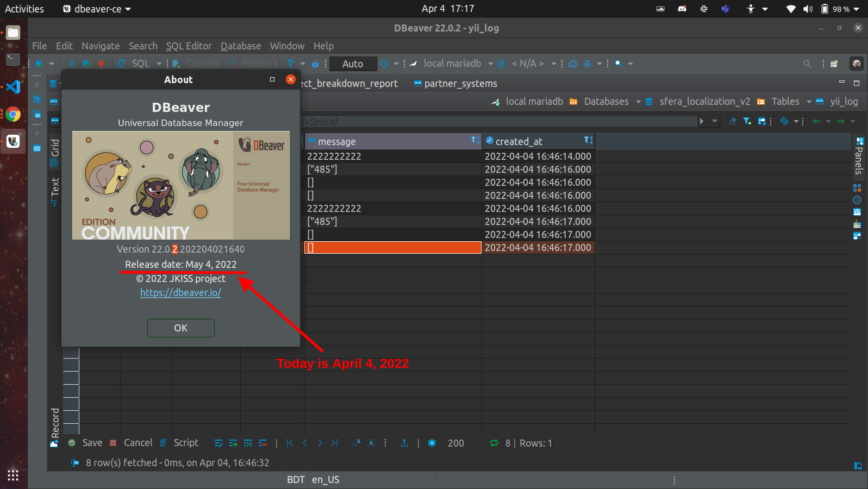Viewport: 868px width, 489px height.
Task: Open the Database menu
Action: click(x=241, y=46)
